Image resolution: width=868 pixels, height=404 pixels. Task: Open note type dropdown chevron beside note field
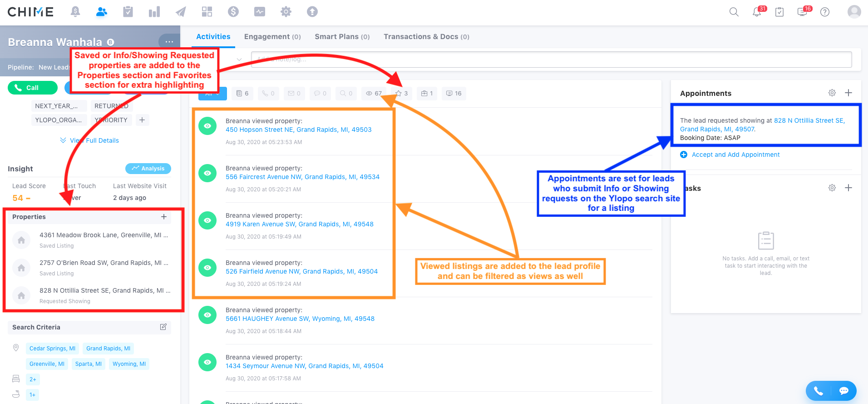tap(239, 60)
